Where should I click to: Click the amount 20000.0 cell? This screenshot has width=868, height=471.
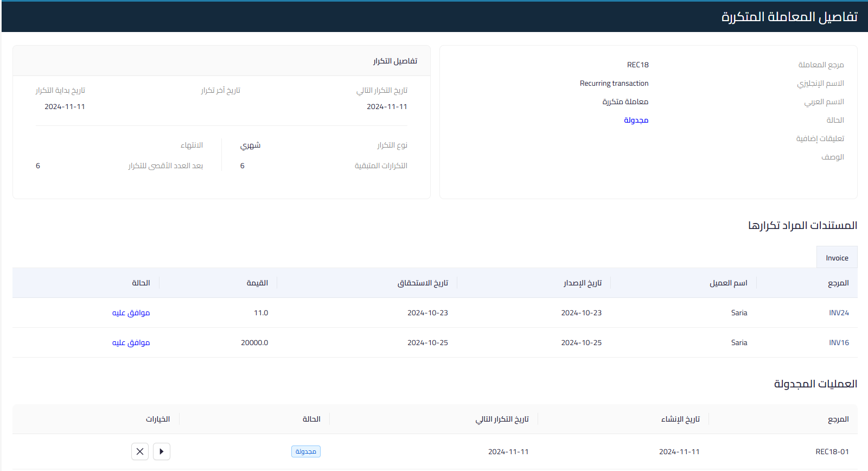pos(254,342)
